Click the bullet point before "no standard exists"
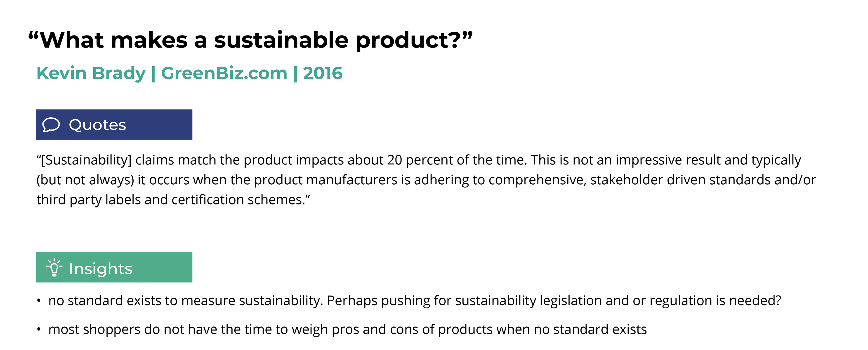 (39, 300)
